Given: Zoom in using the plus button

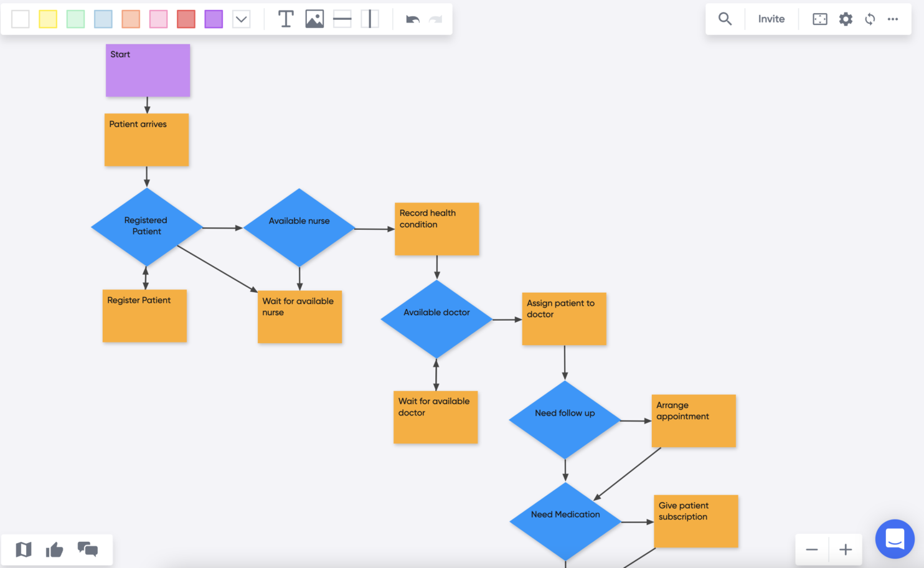Looking at the screenshot, I should click(845, 549).
